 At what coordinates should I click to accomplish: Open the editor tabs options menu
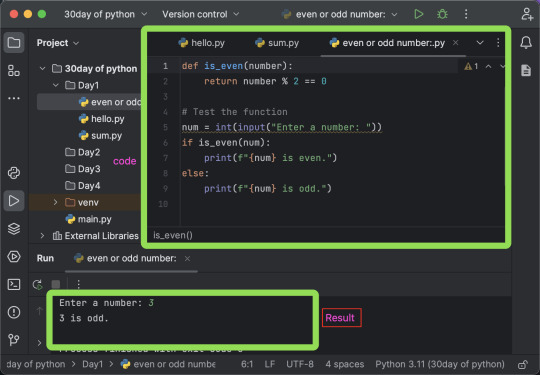(498, 43)
